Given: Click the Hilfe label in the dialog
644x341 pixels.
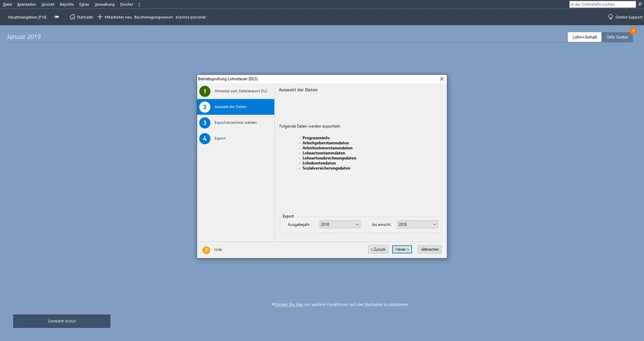Looking at the screenshot, I should click(218, 250).
